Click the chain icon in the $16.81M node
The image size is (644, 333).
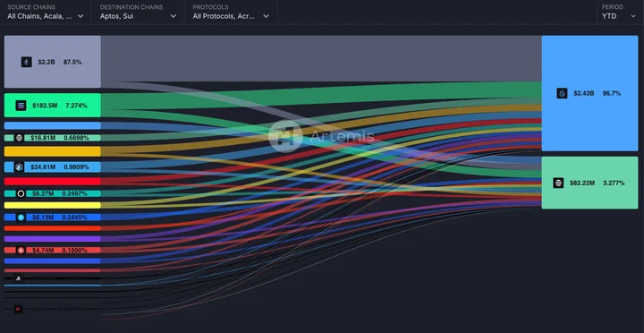click(x=20, y=138)
